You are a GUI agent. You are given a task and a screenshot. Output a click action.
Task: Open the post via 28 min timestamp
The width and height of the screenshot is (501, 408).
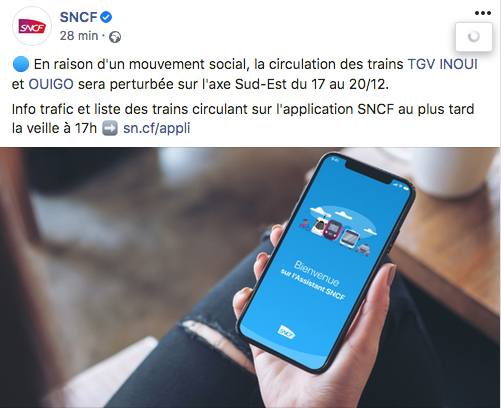79,36
